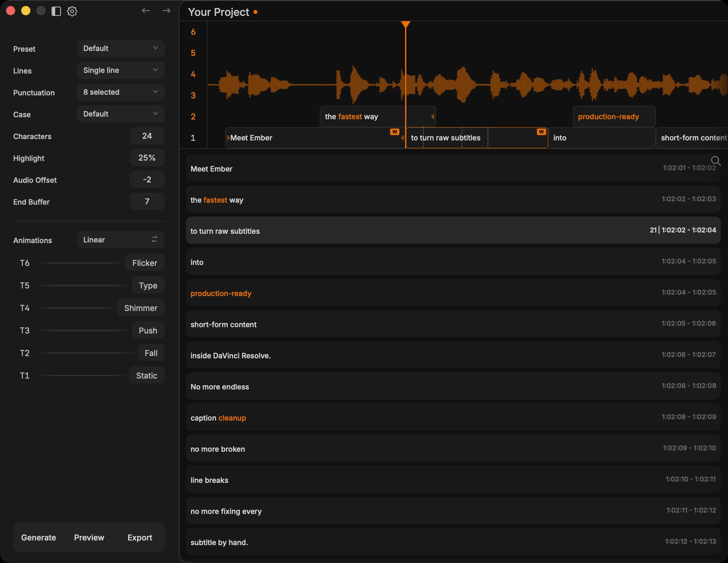Select the short-form content subtitle row
The height and width of the screenshot is (563, 728).
point(453,324)
